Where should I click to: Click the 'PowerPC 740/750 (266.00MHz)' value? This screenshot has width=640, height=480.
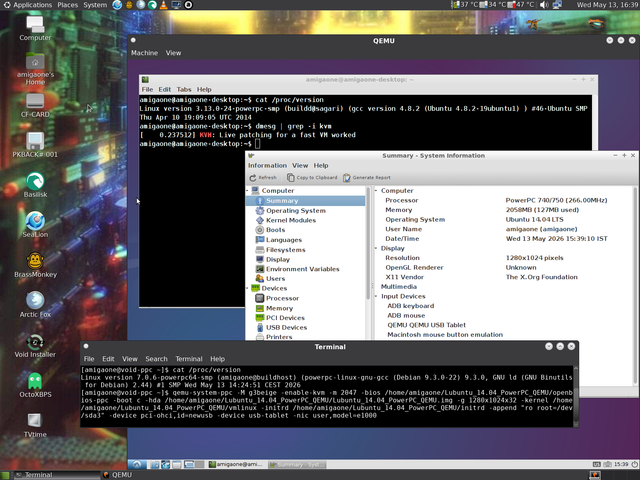[556, 200]
